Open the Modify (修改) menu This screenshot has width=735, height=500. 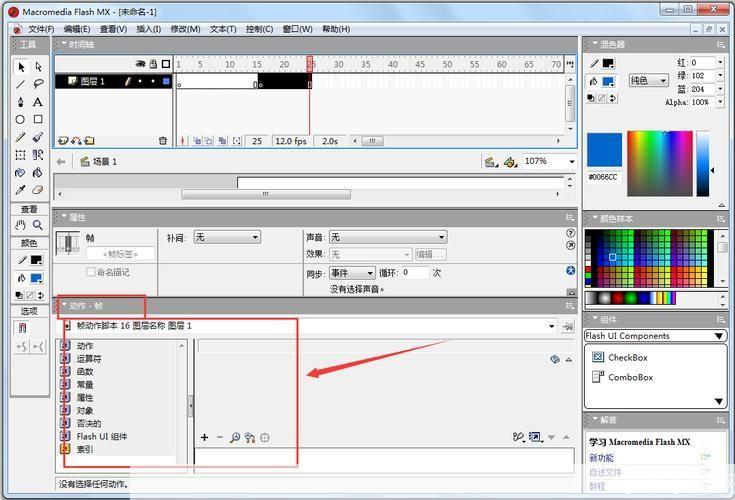(x=185, y=29)
